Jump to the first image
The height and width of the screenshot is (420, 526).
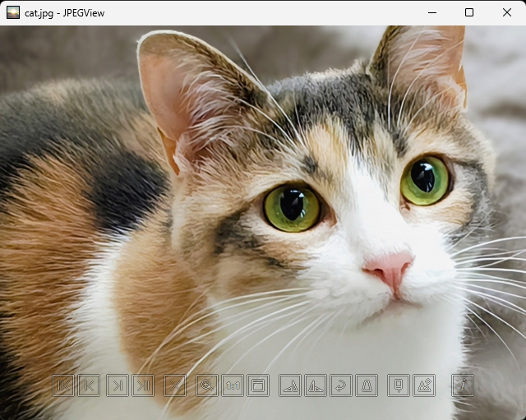(x=63, y=385)
